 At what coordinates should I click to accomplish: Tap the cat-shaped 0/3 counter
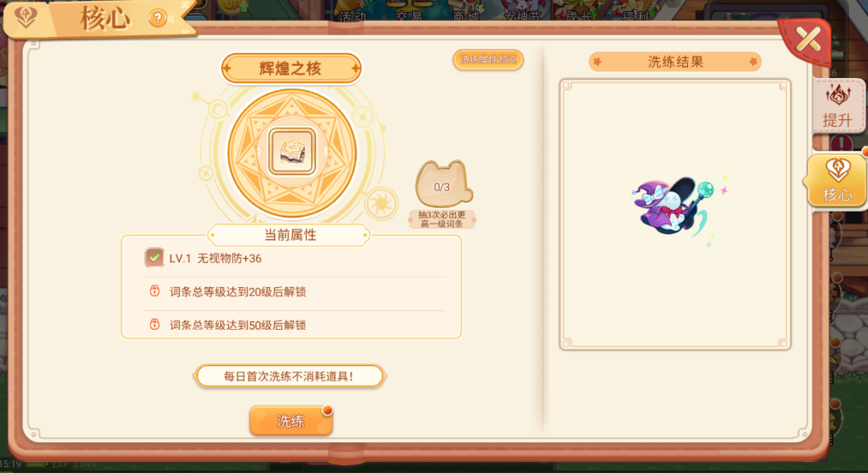coord(444,184)
